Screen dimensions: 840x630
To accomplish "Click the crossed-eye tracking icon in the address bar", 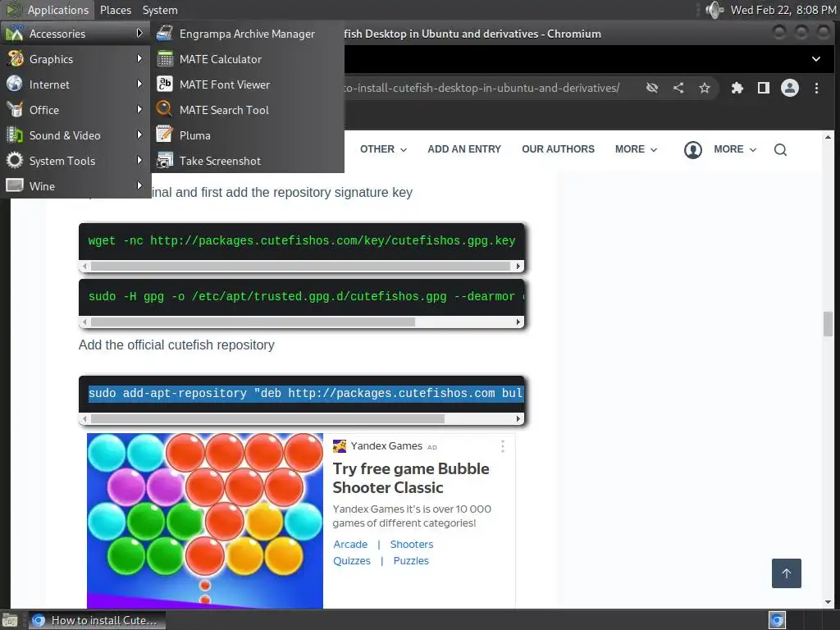I will coord(652,88).
